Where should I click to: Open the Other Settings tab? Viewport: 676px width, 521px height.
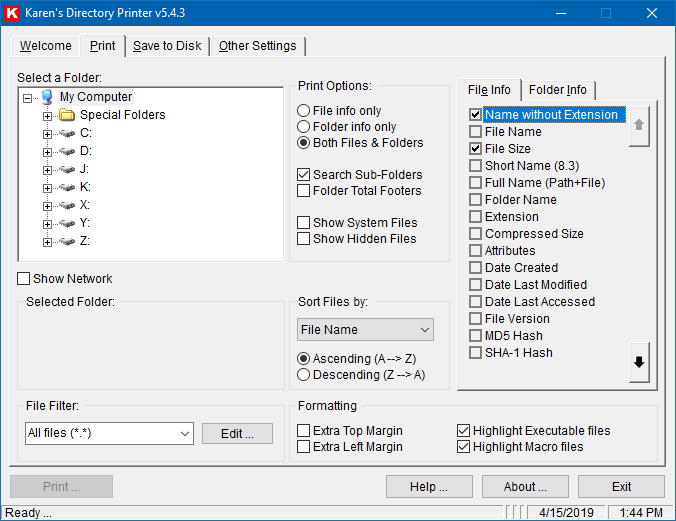[258, 46]
